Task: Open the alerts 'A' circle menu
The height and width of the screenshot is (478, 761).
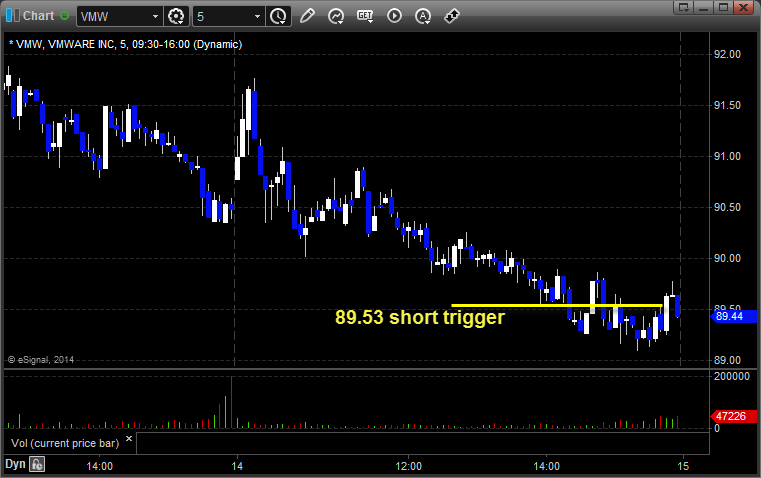Action: [x=423, y=16]
